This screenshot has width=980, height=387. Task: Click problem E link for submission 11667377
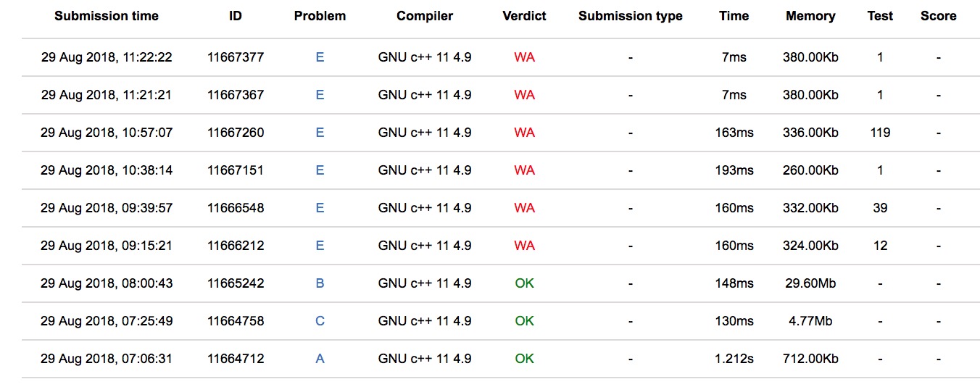320,57
